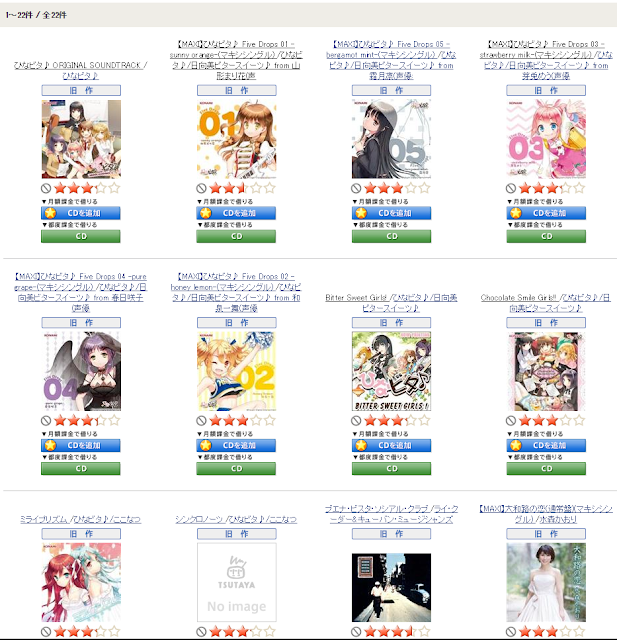Click clear-rating icon under Five Drops 03 cover
617x640 pixels.
(x=511, y=188)
